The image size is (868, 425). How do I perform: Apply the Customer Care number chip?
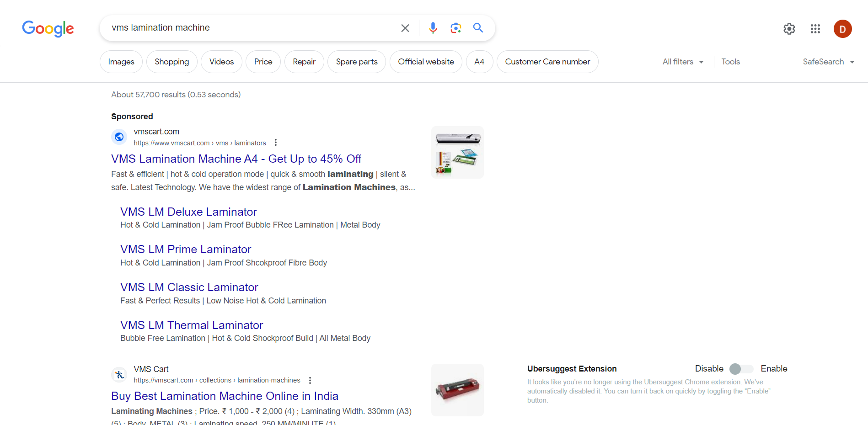click(x=547, y=62)
